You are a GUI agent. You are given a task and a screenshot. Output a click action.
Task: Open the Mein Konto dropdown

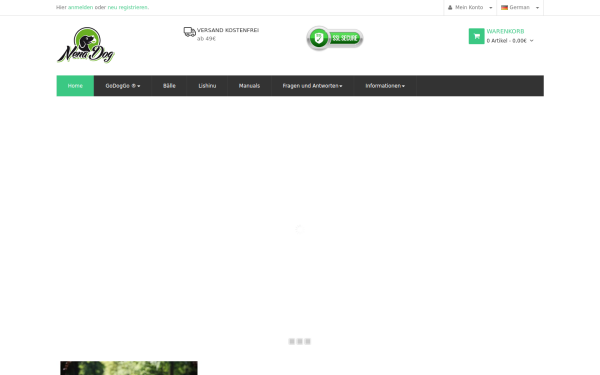click(470, 8)
